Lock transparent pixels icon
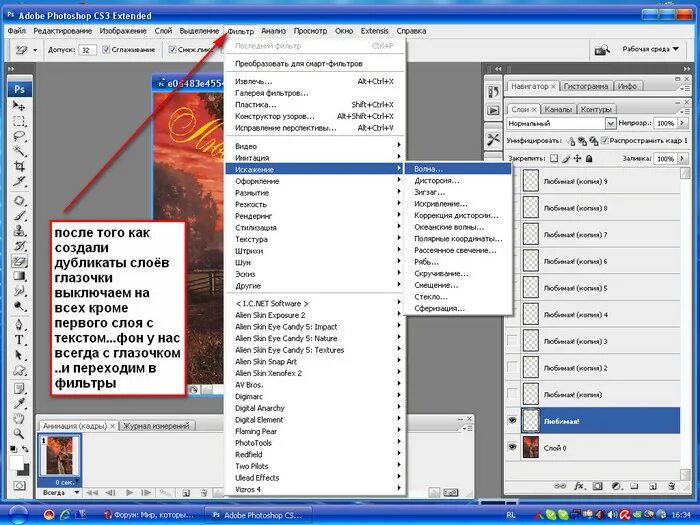Viewport: 700px width, 525px height. click(554, 158)
